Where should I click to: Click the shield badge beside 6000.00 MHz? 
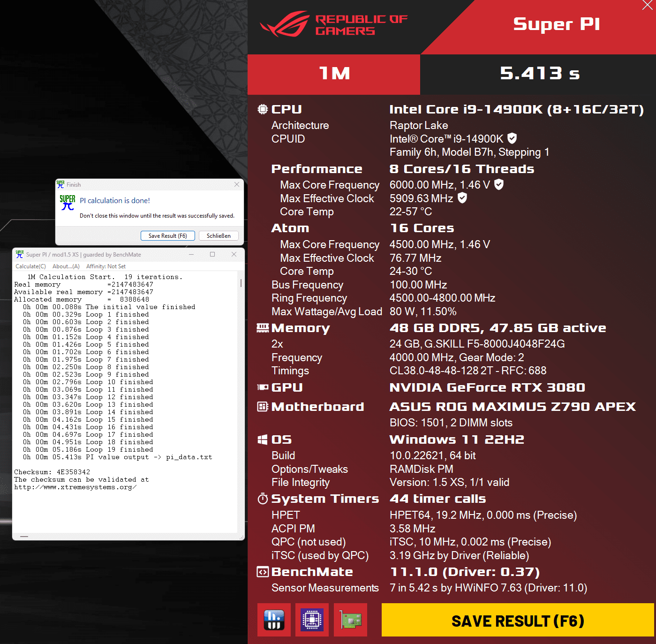[499, 184]
